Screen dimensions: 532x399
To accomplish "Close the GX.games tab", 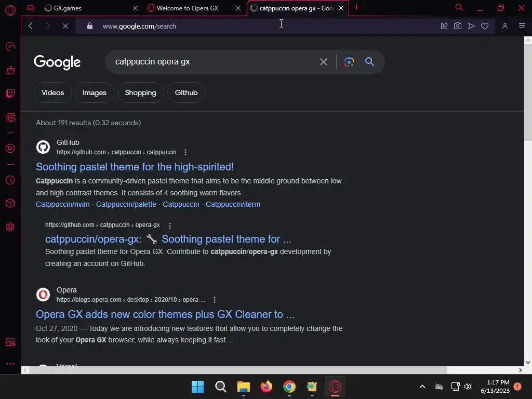I will click(136, 8).
